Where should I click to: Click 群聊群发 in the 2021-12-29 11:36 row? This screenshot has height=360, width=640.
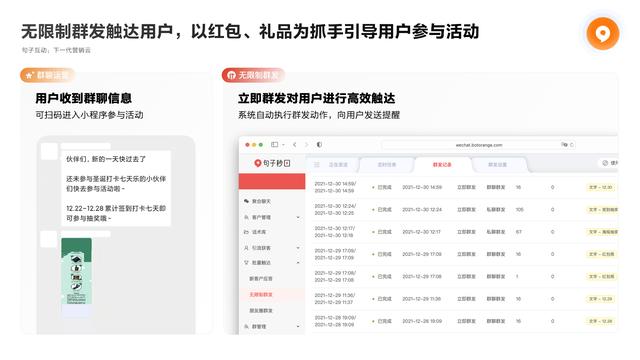[x=496, y=299]
